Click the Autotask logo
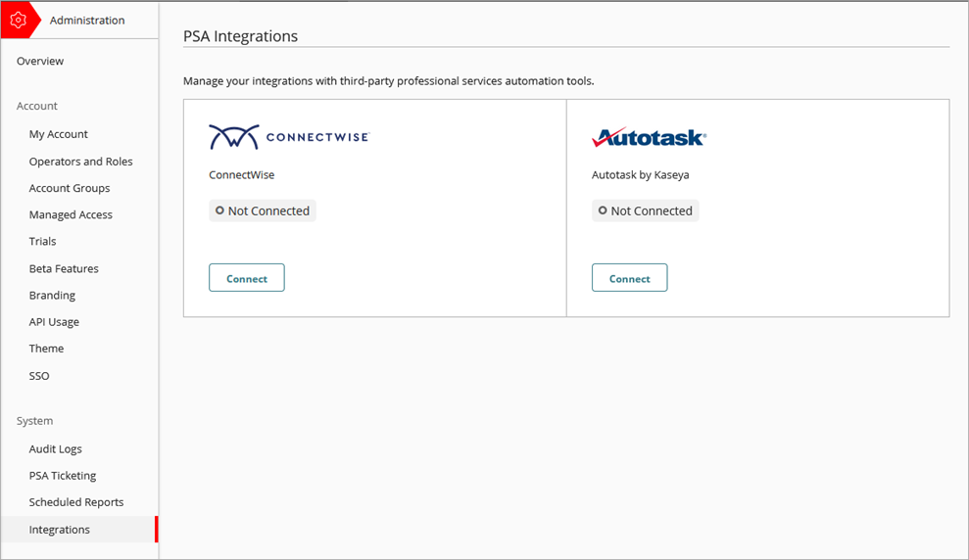969x560 pixels. [649, 137]
